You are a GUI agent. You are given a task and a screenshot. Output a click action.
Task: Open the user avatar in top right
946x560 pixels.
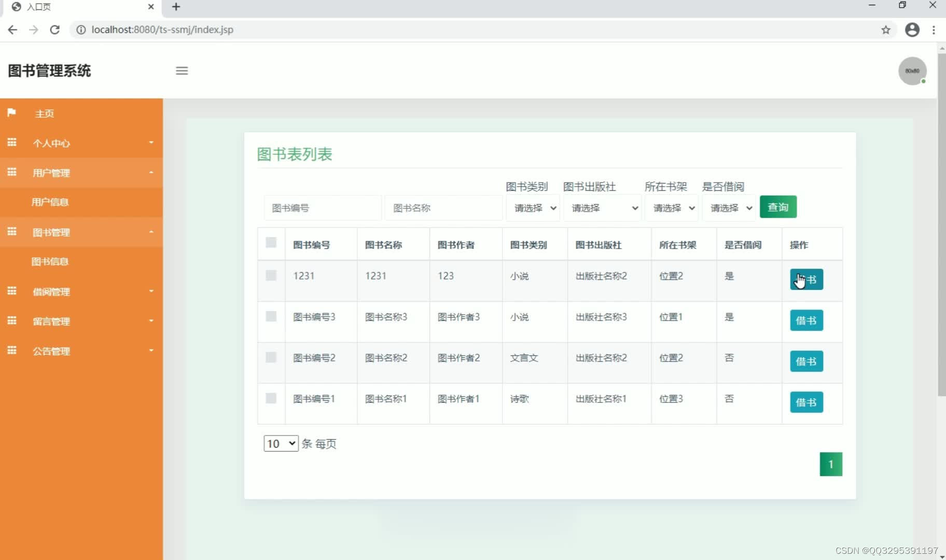coord(912,71)
